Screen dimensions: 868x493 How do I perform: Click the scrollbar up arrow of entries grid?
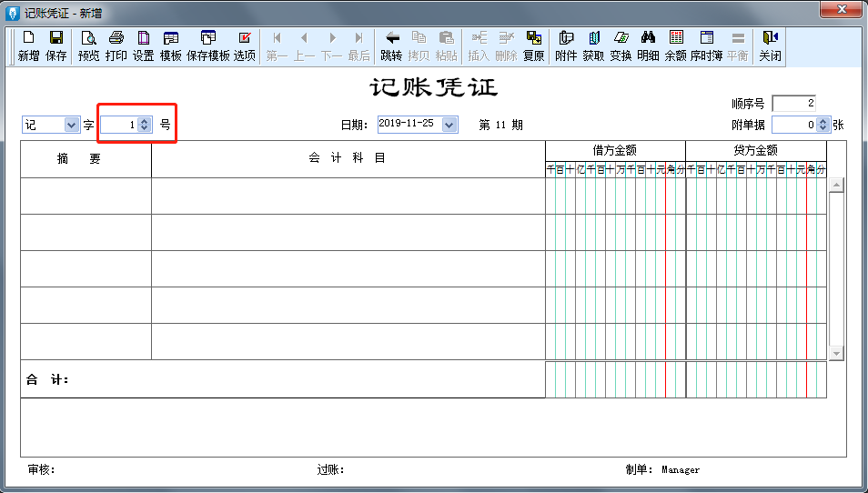click(836, 186)
